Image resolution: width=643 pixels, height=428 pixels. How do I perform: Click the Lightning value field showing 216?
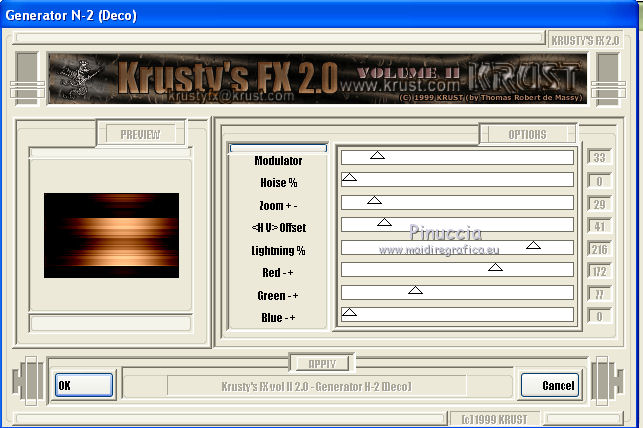click(x=600, y=249)
